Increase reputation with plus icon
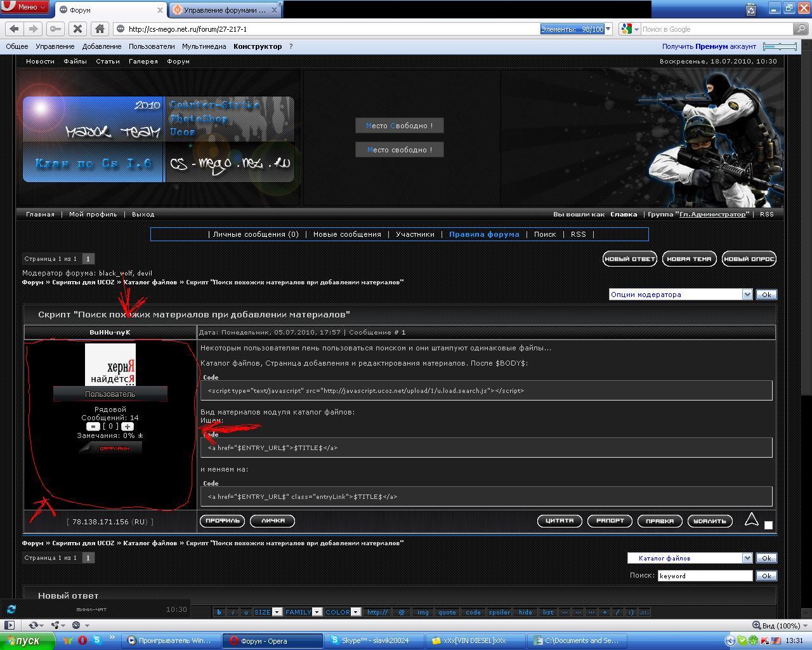The height and width of the screenshot is (650, 812). tap(128, 427)
